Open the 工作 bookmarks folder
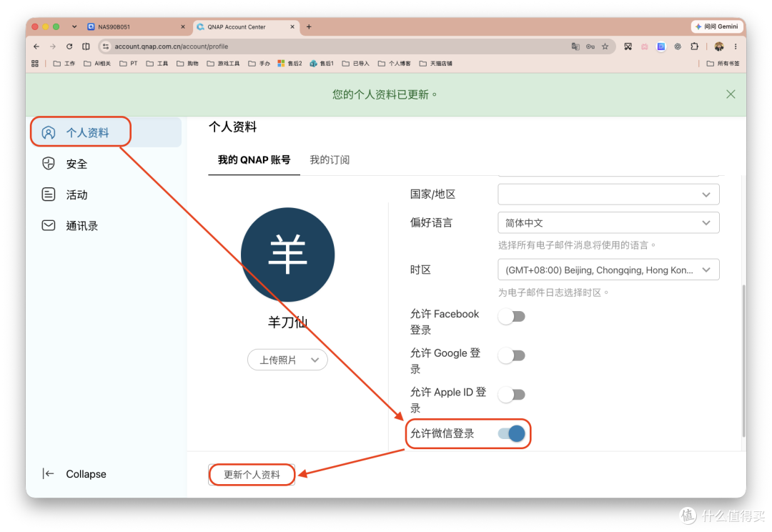The height and width of the screenshot is (532, 772). point(64,64)
